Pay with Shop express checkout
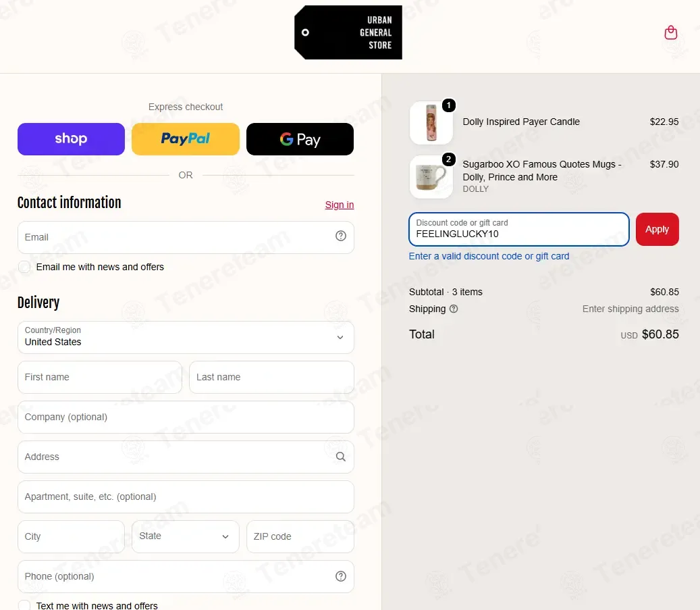The image size is (700, 610). click(x=71, y=139)
